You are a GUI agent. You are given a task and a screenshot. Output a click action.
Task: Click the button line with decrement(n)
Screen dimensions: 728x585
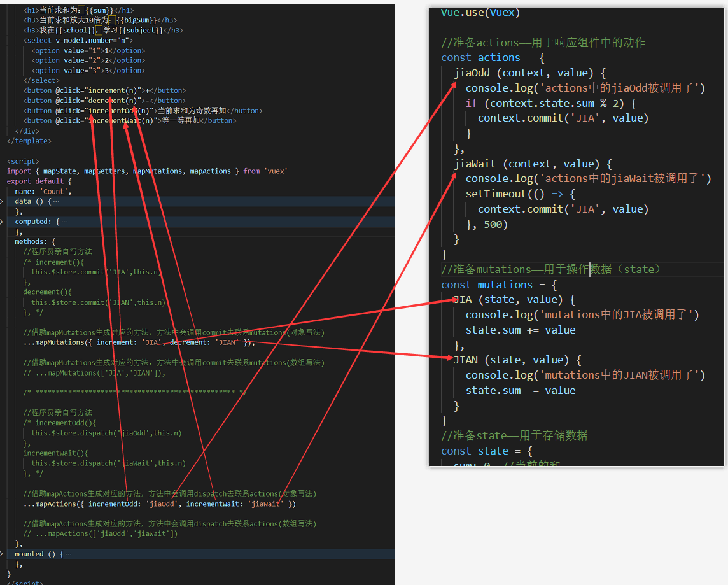pyautogui.click(x=104, y=101)
